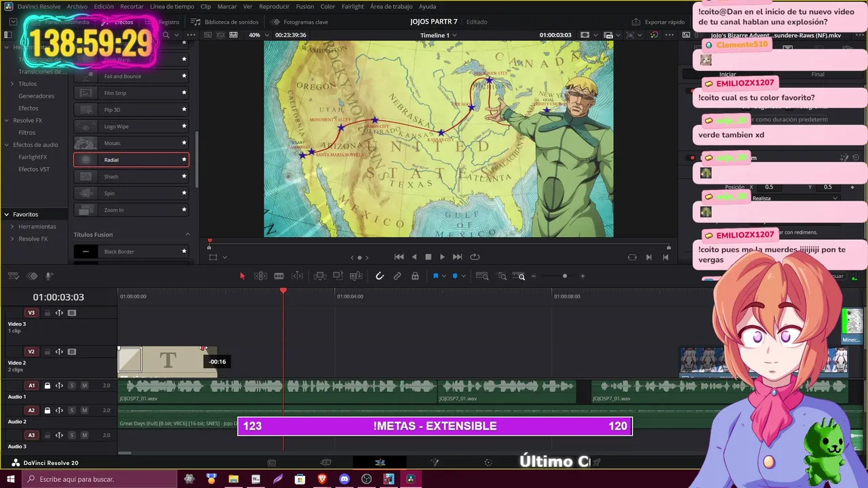Expand the Títulos tree item
This screenshot has width=868, height=488.
(12, 83)
